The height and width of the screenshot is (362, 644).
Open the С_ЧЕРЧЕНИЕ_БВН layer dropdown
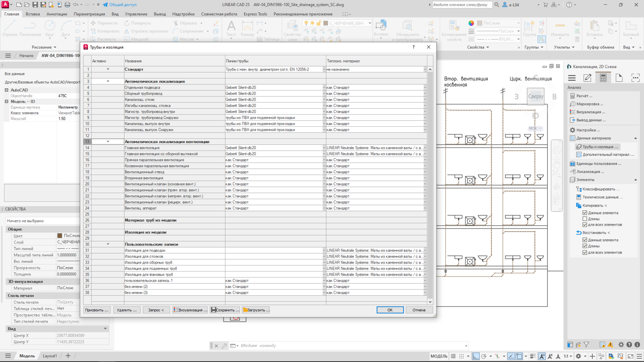369,23
